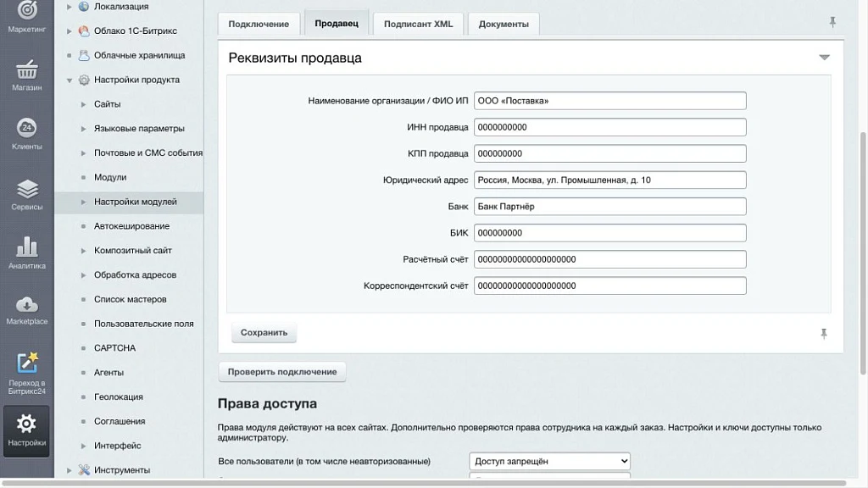Open the Геолокация tree item
The height and width of the screenshot is (488, 868).
tap(119, 396)
